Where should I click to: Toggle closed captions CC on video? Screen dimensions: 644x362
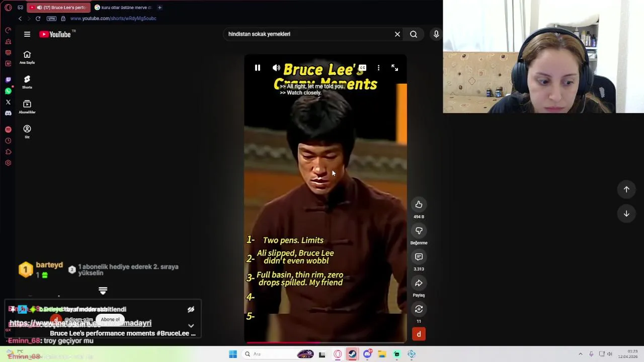(x=362, y=68)
